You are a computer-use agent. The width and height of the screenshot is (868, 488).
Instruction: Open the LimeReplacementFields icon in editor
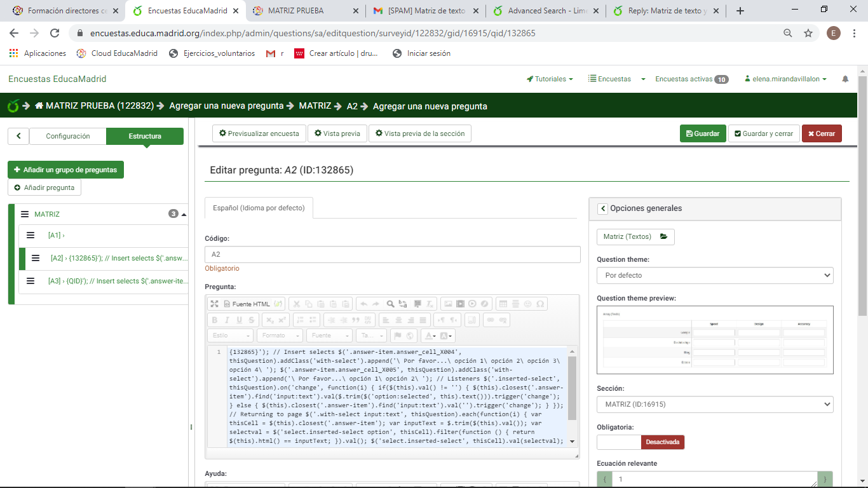point(278,304)
